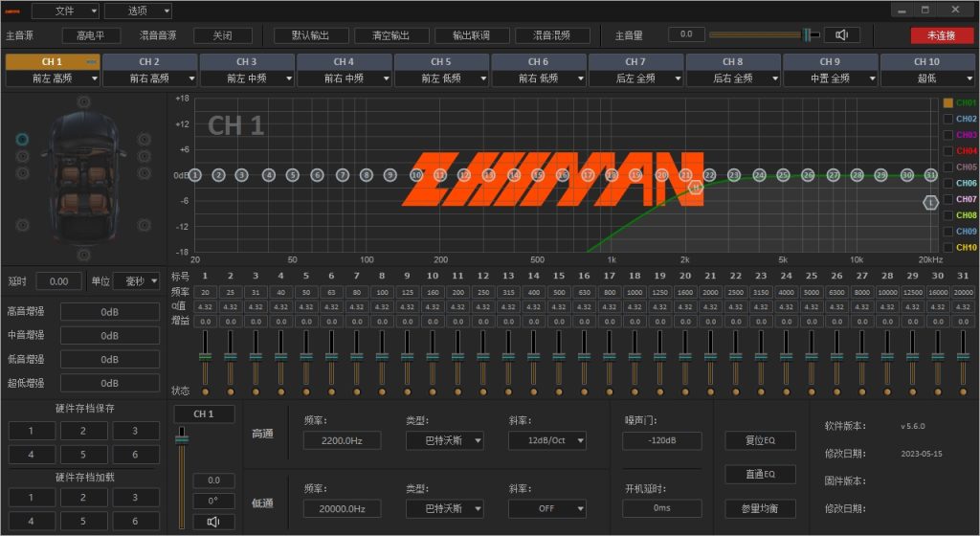Image resolution: width=980 pixels, height=536 pixels.
Task: Select the highlighted front-left tweeter speaker on the car
Action: 23,139
